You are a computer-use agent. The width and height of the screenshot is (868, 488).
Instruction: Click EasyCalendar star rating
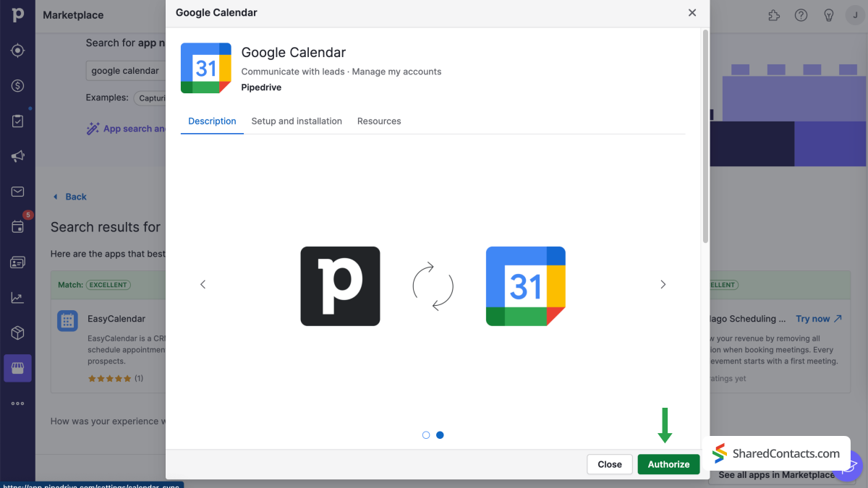coord(109,378)
